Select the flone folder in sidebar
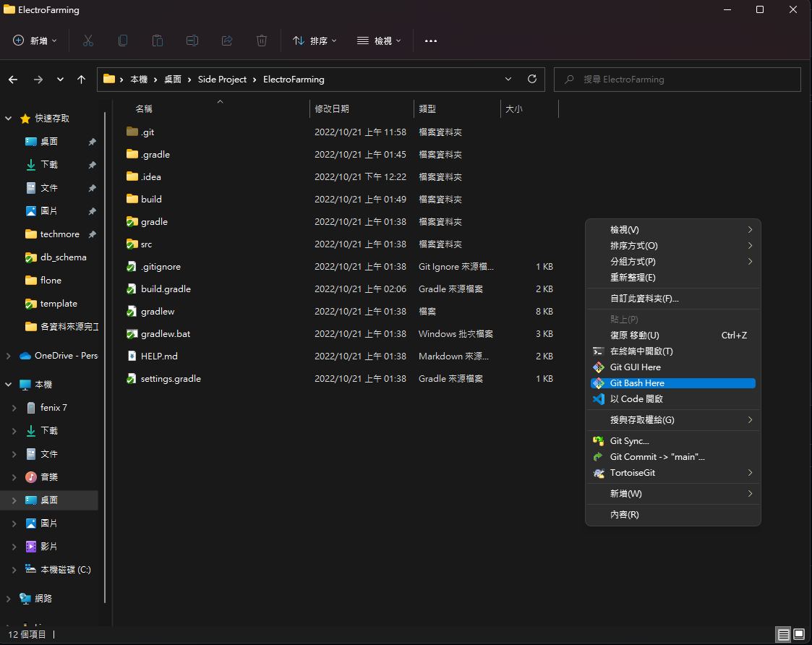 click(44, 281)
